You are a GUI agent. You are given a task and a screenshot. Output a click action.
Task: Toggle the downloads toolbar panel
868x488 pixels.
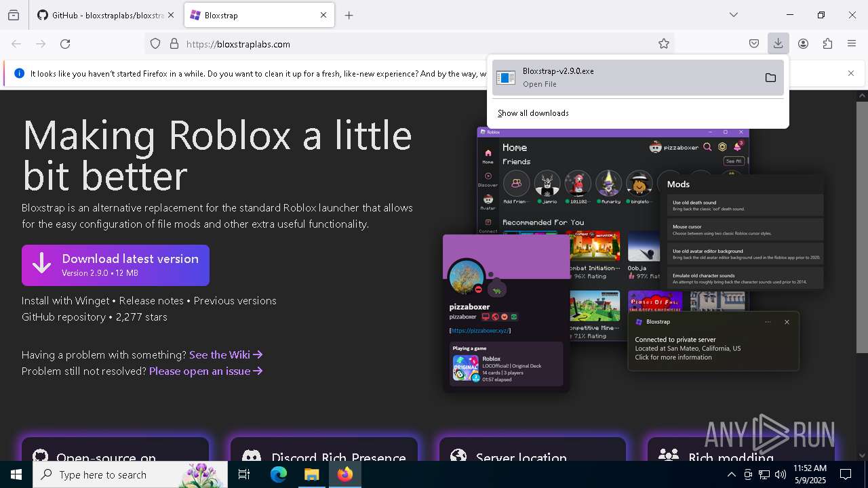tap(778, 44)
